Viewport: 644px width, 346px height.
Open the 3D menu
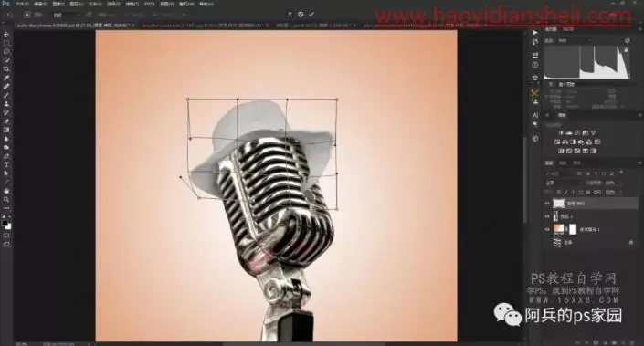click(149, 4)
